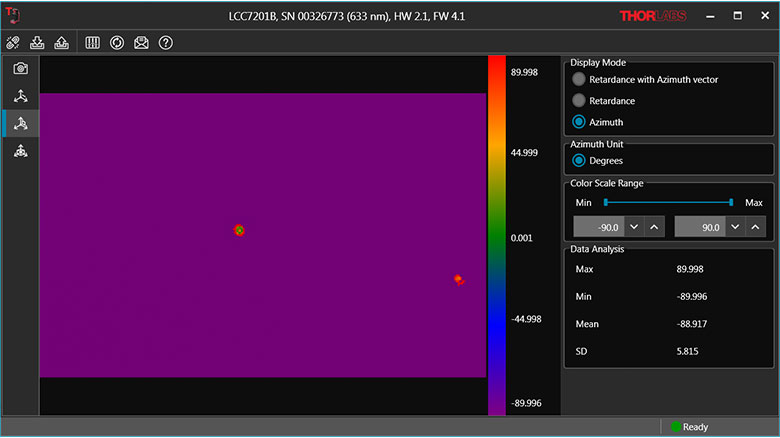
Task: Click the envelope icon in toolbar
Action: [141, 43]
